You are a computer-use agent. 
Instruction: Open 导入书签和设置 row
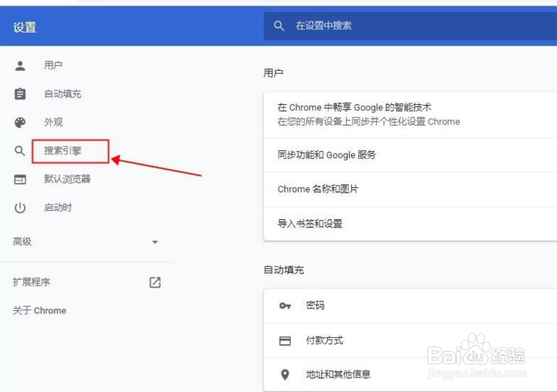(410, 224)
